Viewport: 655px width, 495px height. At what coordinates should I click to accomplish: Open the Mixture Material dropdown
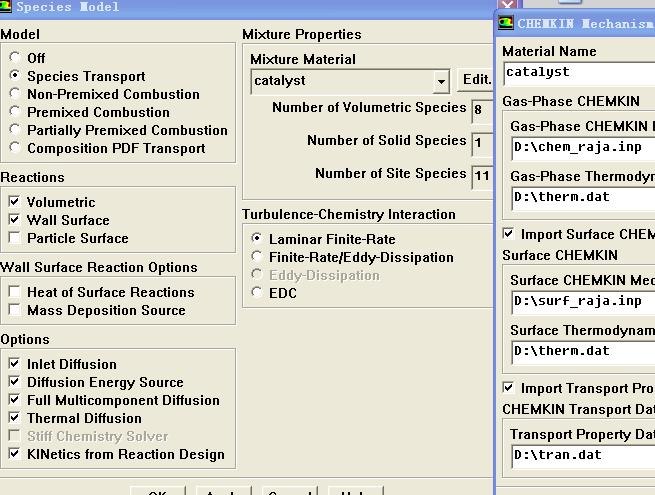pos(441,81)
